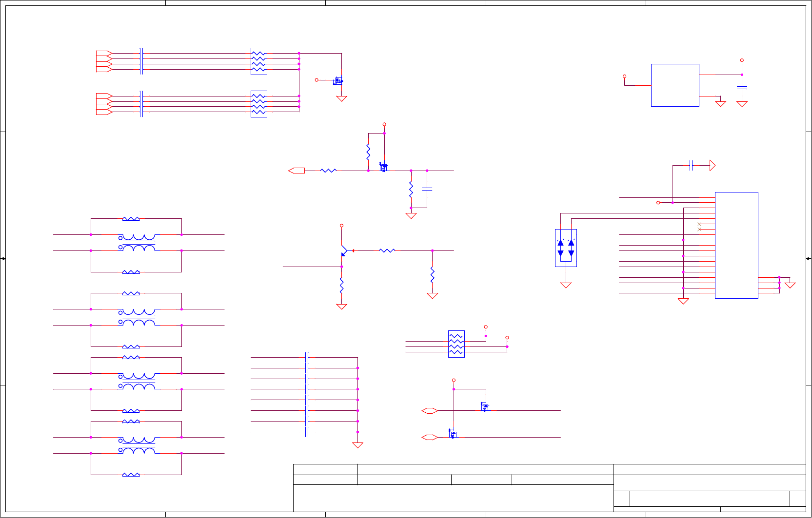
Task: Select the MOSFET under the pull-up resistor
Action: coord(383,167)
